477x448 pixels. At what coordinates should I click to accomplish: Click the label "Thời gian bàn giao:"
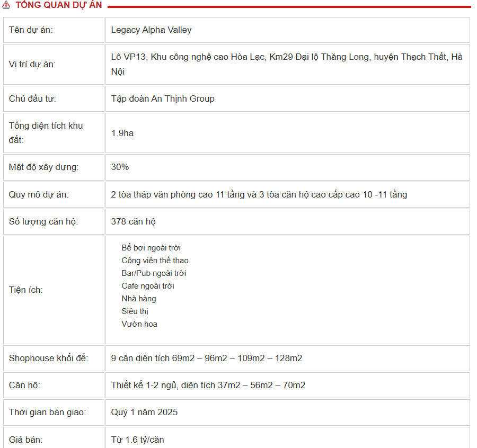click(48, 412)
